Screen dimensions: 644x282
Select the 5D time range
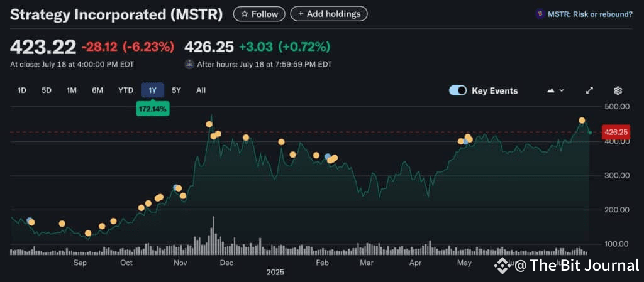47,90
